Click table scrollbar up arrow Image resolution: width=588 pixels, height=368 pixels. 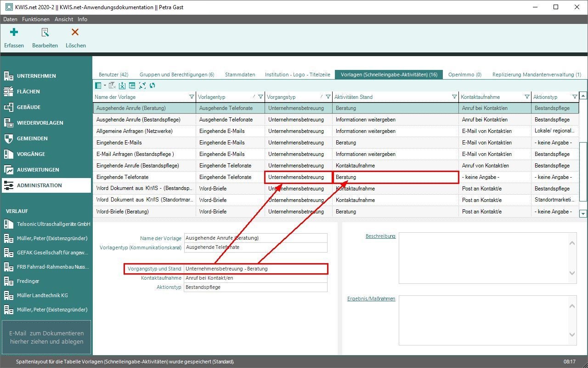583,96
